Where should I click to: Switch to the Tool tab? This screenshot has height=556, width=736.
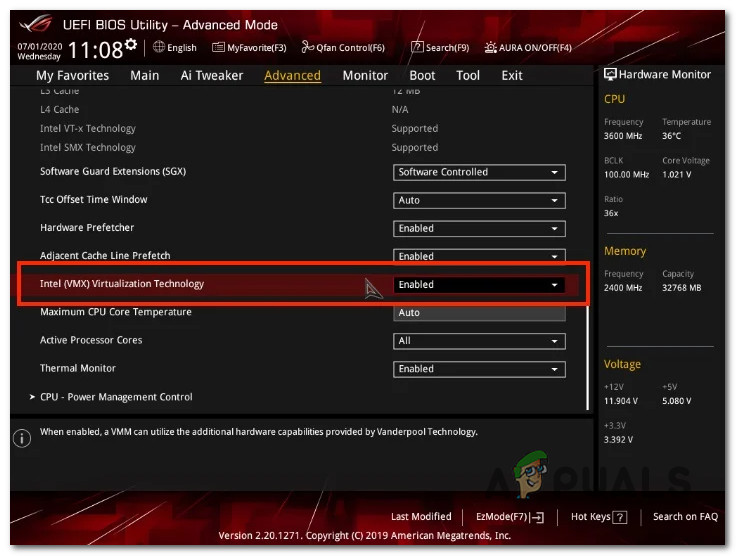[x=468, y=76]
